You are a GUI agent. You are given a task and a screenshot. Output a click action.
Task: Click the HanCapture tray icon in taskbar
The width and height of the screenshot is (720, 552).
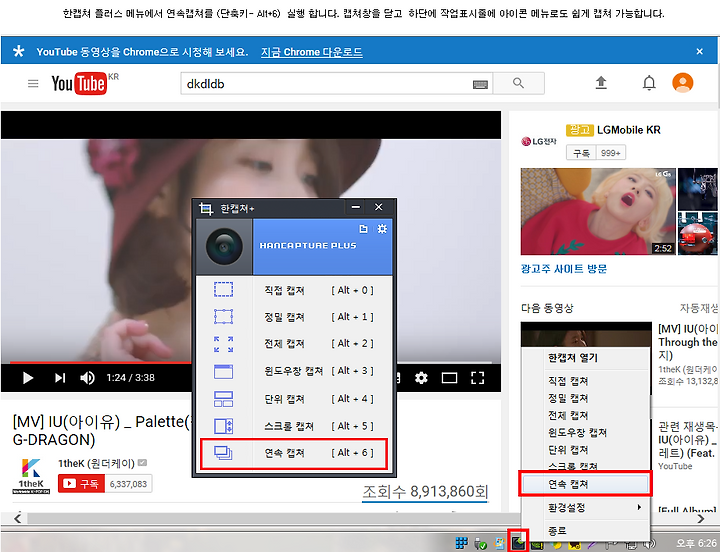(518, 543)
